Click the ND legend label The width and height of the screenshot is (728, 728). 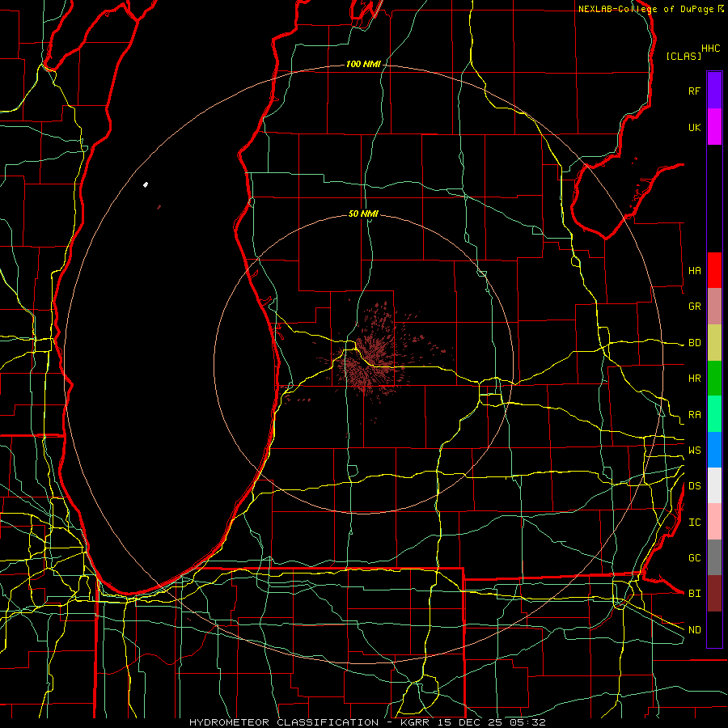(694, 630)
